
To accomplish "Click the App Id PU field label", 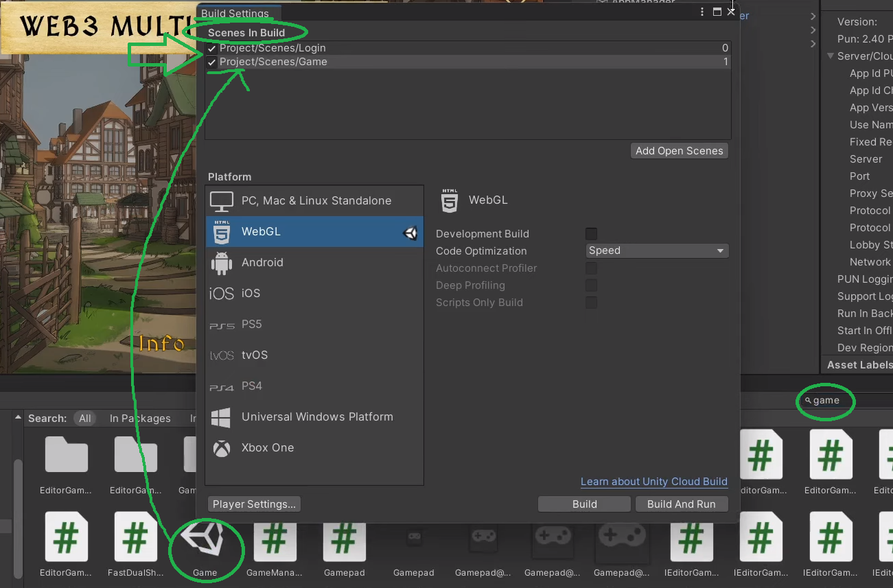I will tap(871, 73).
